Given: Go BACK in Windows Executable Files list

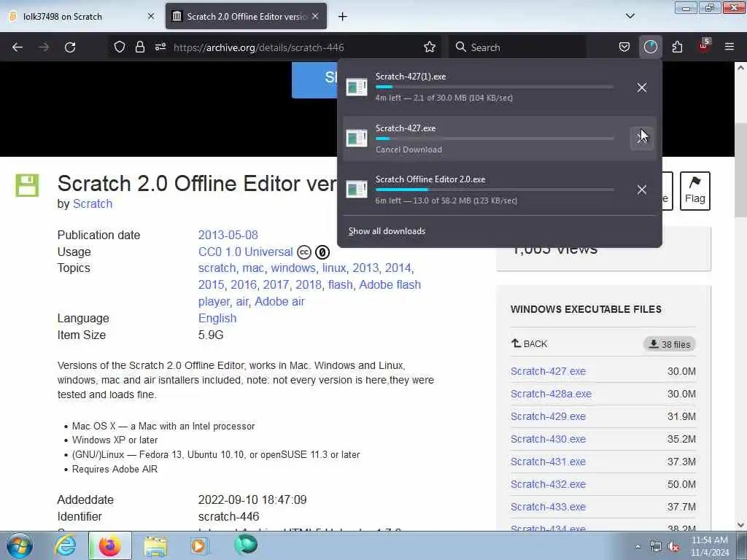Looking at the screenshot, I should (530, 344).
